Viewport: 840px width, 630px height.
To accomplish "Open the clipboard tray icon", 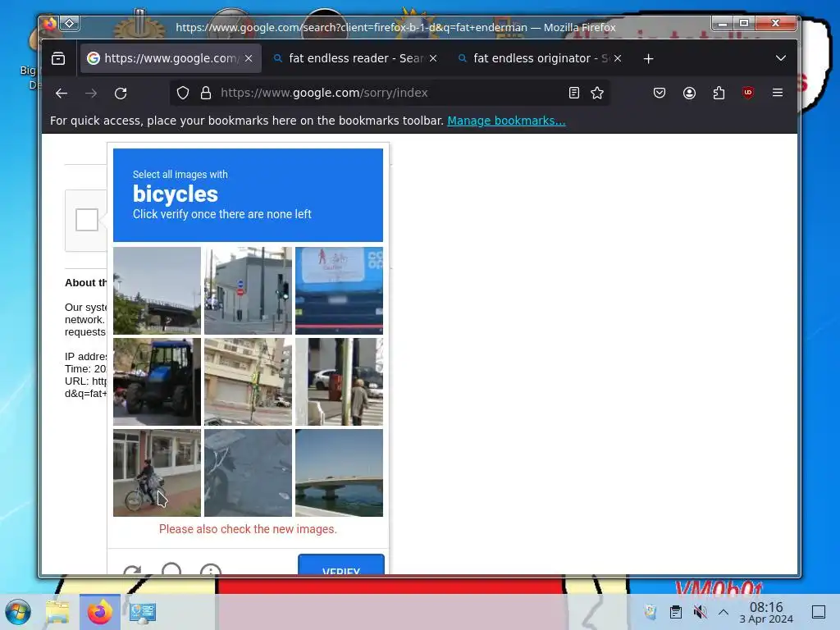I will tap(676, 612).
